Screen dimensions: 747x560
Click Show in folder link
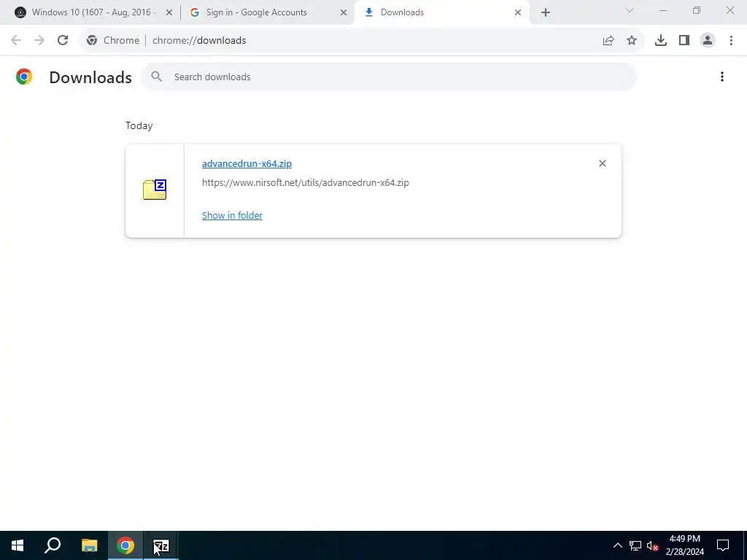(232, 215)
